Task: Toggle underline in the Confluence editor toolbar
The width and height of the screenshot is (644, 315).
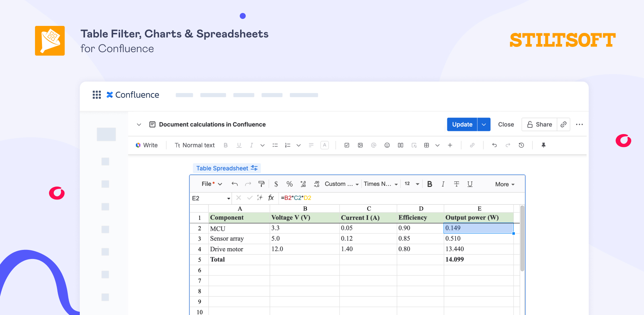Action: (x=239, y=145)
